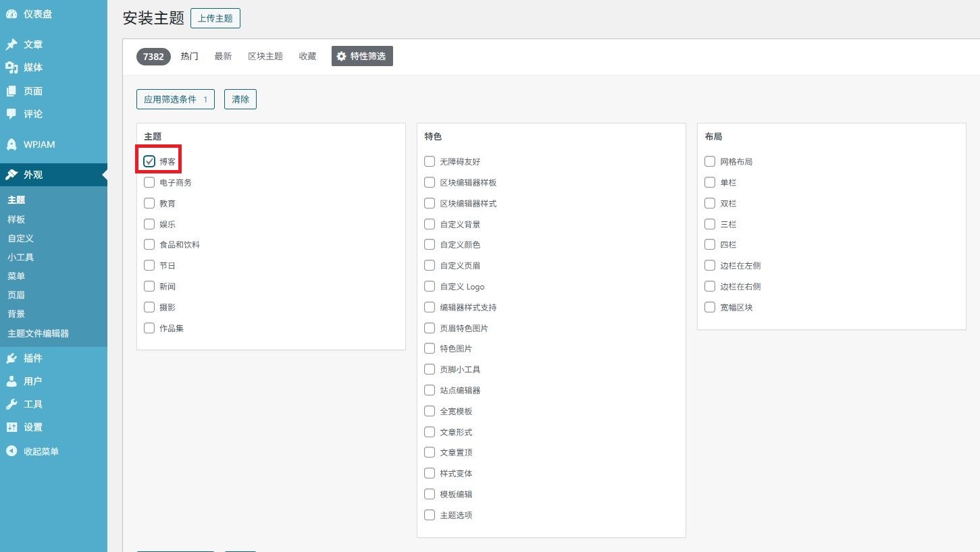Click the top 应用筛选条件 button
This screenshot has height=552, width=980.
(x=176, y=99)
